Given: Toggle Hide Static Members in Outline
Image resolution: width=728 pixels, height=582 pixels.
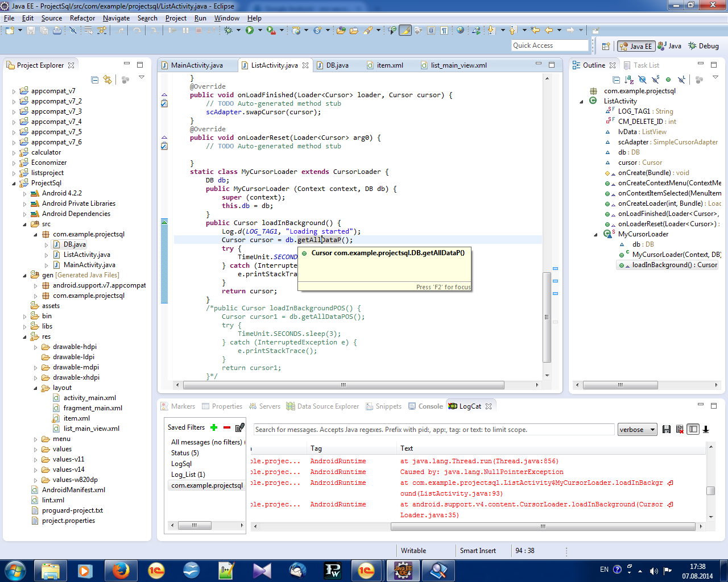Looking at the screenshot, I should pos(656,80).
